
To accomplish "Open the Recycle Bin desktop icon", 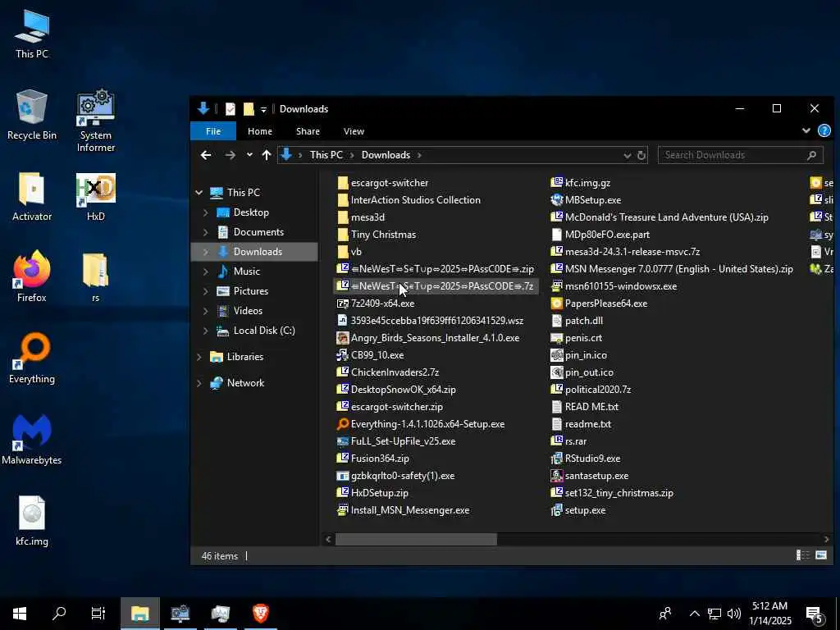I will 32,115.
